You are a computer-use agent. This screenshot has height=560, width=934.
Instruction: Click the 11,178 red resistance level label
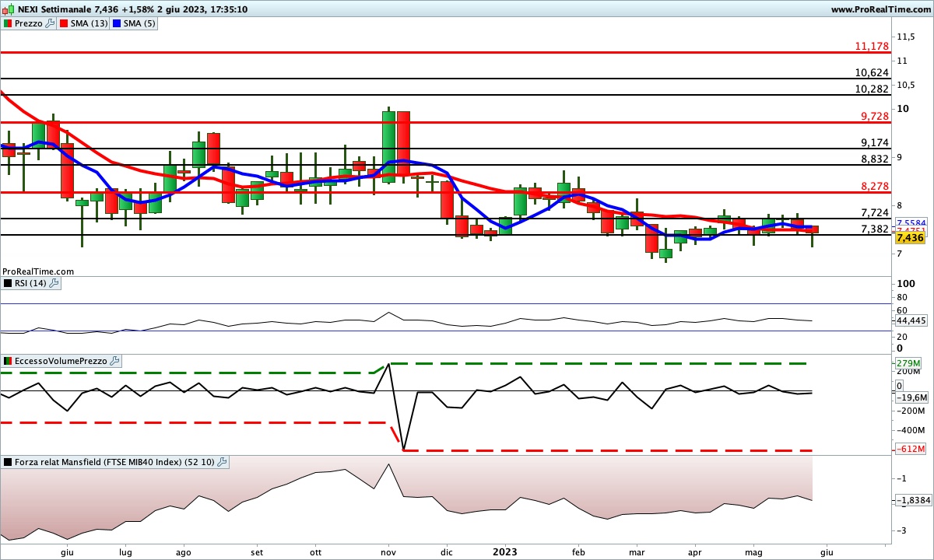point(871,47)
